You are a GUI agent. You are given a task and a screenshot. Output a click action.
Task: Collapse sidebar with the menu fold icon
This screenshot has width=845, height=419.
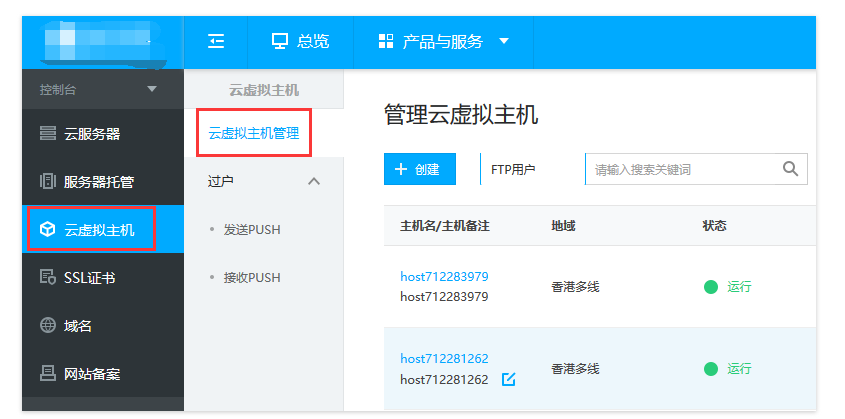pyautogui.click(x=216, y=41)
